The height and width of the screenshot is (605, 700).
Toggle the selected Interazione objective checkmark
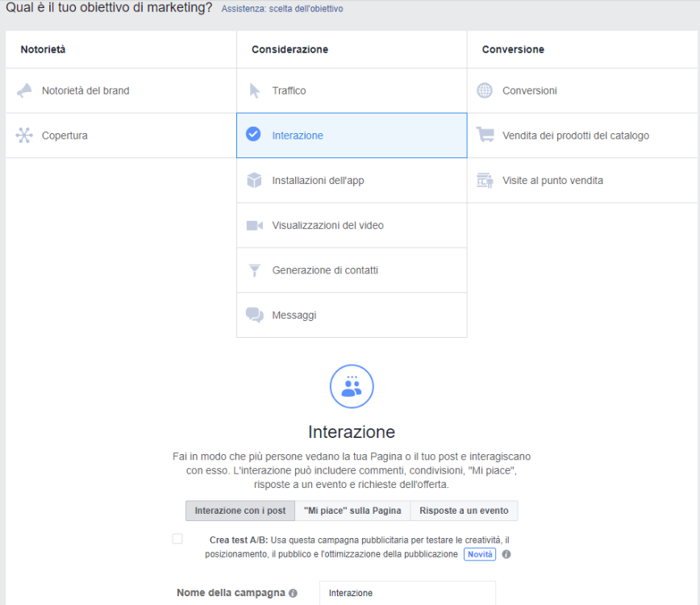tap(254, 135)
